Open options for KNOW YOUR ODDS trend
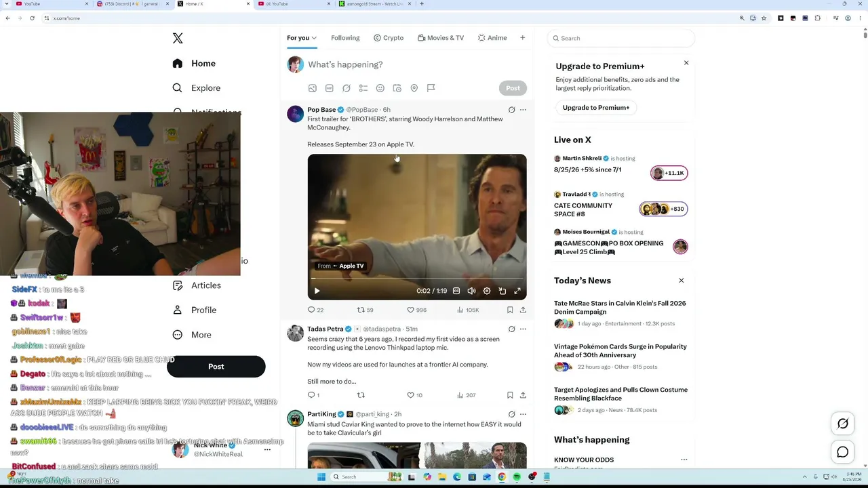This screenshot has height=488, width=868. tap(684, 460)
